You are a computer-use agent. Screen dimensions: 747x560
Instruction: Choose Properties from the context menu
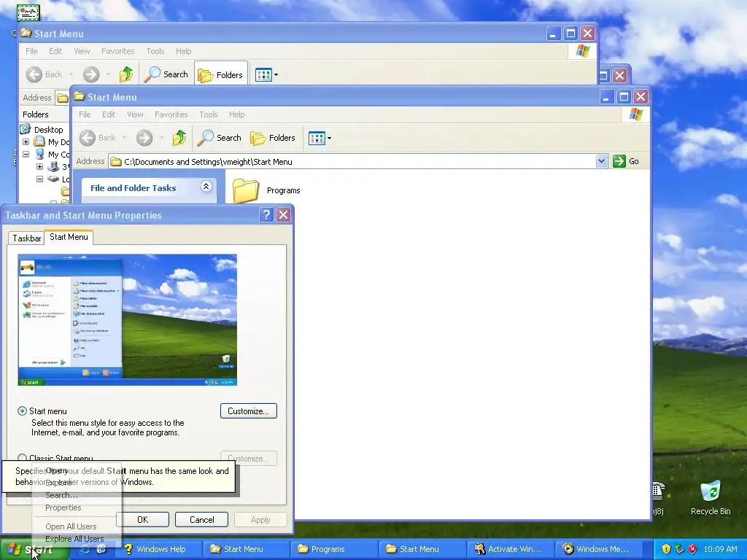pos(63,507)
